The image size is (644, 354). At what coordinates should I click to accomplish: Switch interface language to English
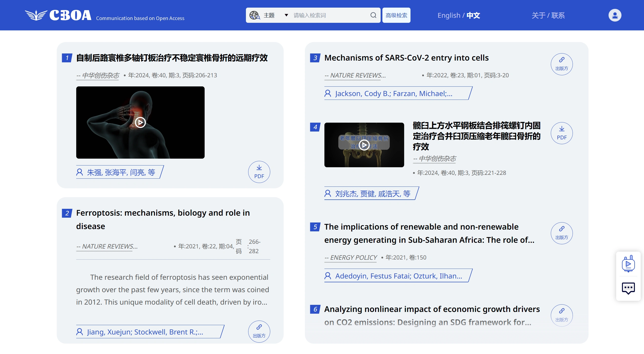pos(449,15)
